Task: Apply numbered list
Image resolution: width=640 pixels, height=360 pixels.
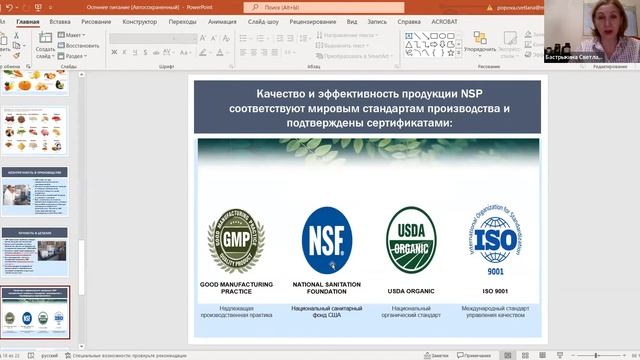Action: point(260,38)
